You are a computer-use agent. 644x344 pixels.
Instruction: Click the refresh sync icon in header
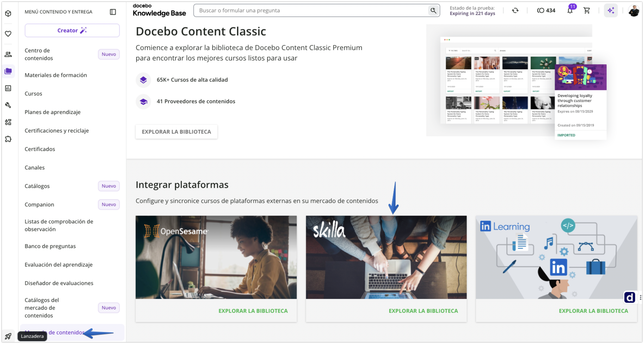(x=515, y=10)
